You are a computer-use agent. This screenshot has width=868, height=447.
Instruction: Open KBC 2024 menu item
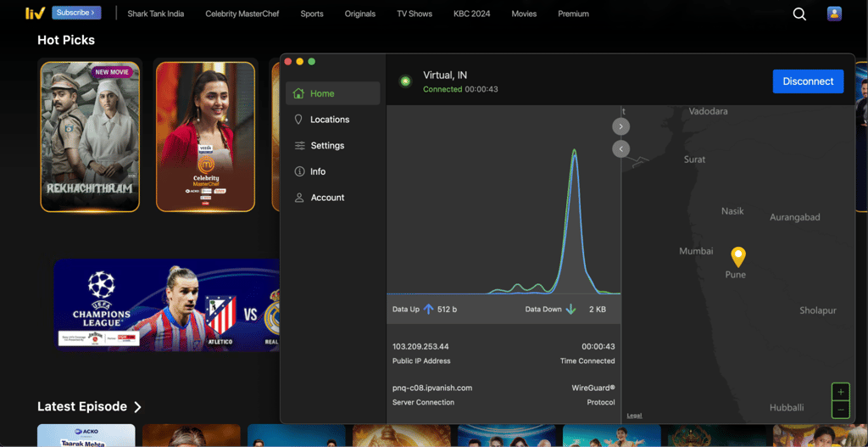(471, 14)
